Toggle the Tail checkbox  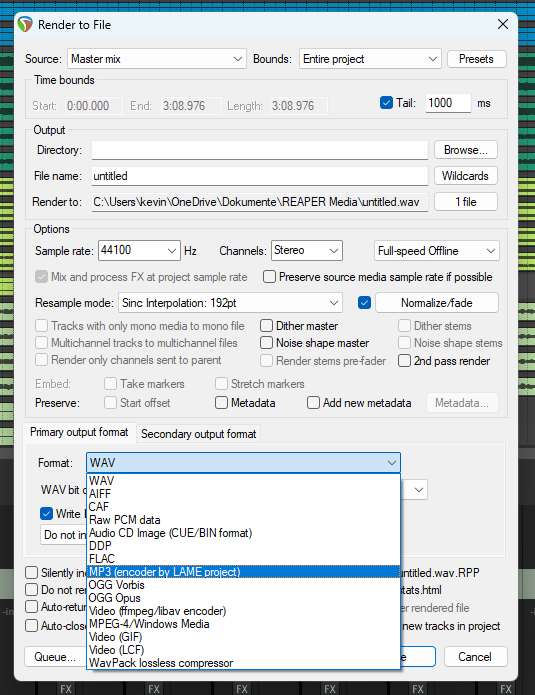click(386, 103)
